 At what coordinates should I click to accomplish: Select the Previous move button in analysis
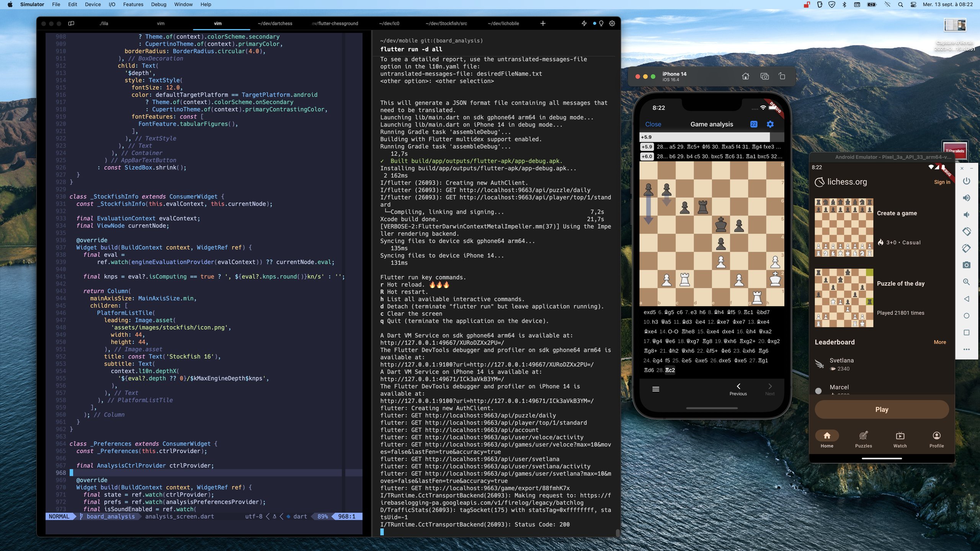pyautogui.click(x=738, y=388)
